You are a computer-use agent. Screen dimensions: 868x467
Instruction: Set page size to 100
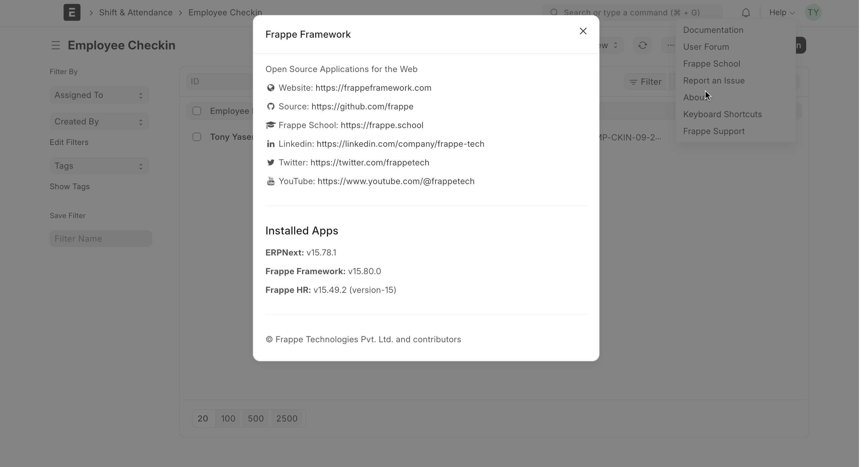tap(228, 418)
